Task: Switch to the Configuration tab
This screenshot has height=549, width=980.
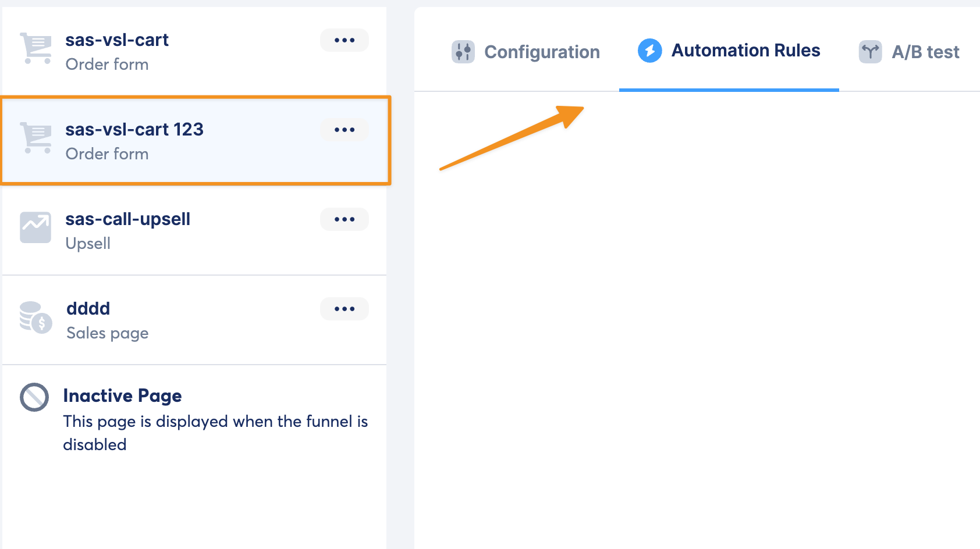Action: tap(542, 52)
